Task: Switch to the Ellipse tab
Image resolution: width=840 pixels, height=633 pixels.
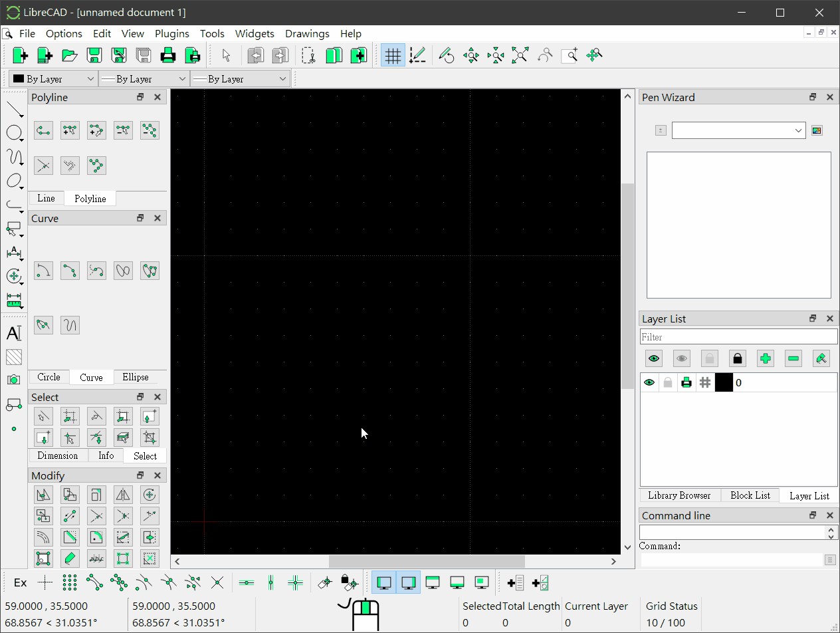Action: point(136,377)
